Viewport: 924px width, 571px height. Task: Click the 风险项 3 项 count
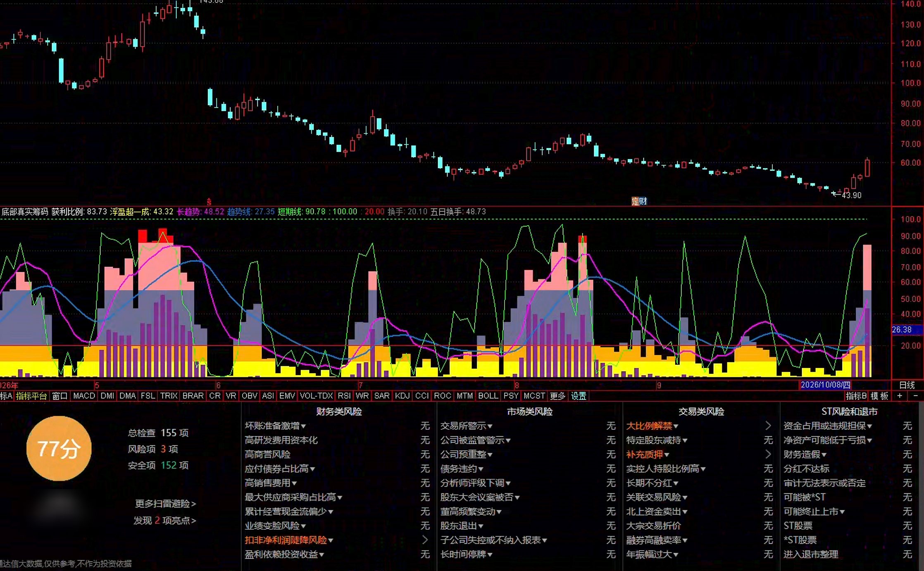point(153,449)
